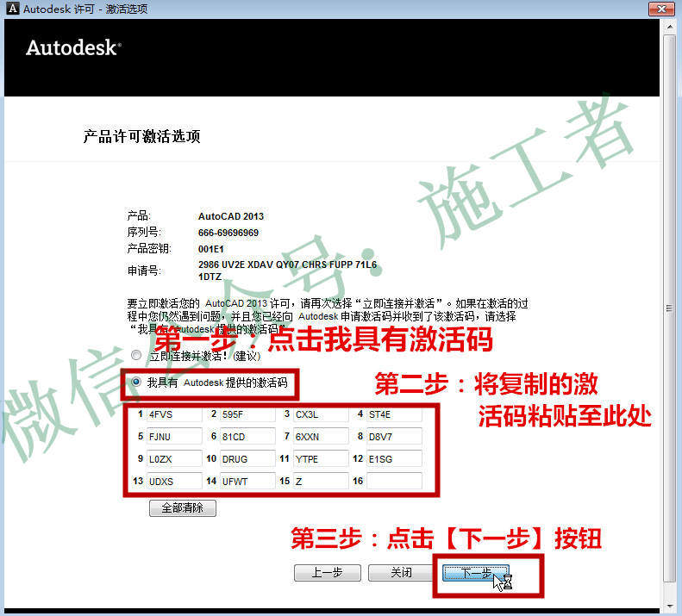Click activation code field 3 containing CX3L
Image resolution: width=682 pixels, height=616 pixels.
(321, 414)
